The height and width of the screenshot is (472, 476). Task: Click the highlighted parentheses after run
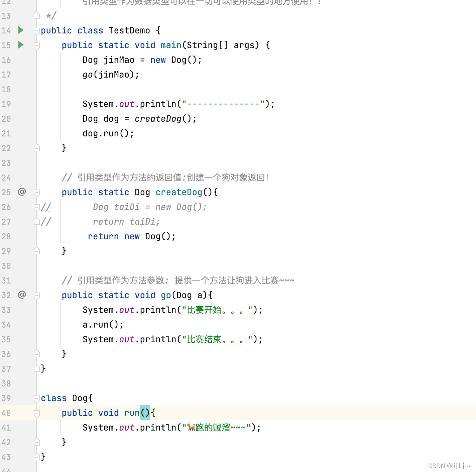coord(145,413)
